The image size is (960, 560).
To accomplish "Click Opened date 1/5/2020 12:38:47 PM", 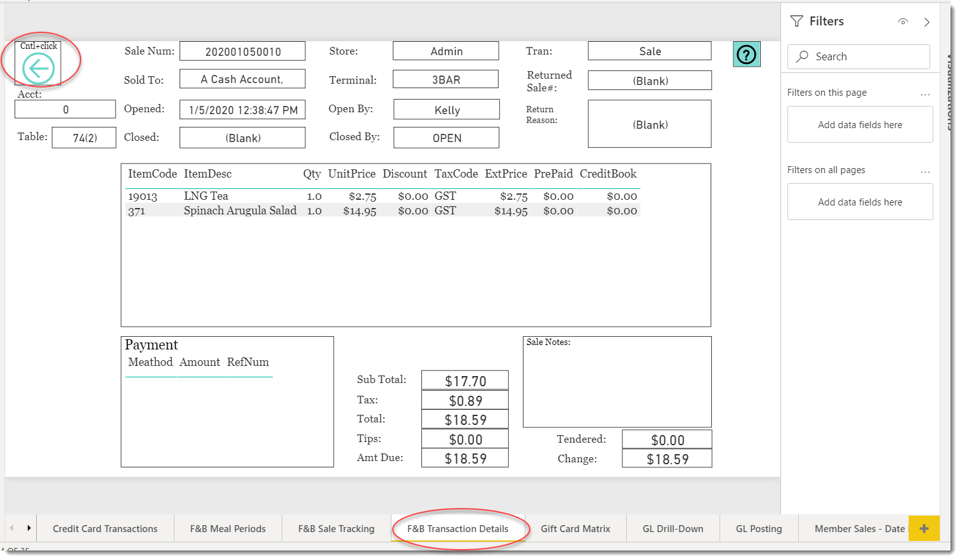I will (x=242, y=110).
